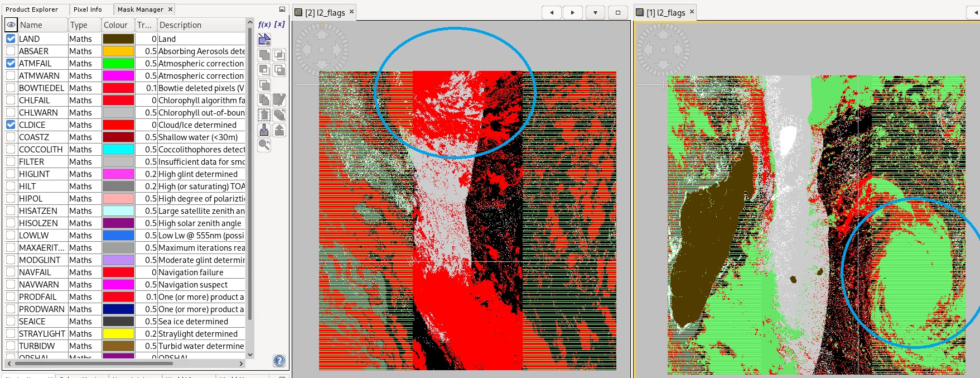This screenshot has width=980, height=378.
Task: Click the mask intersection icon
Action: tap(279, 55)
